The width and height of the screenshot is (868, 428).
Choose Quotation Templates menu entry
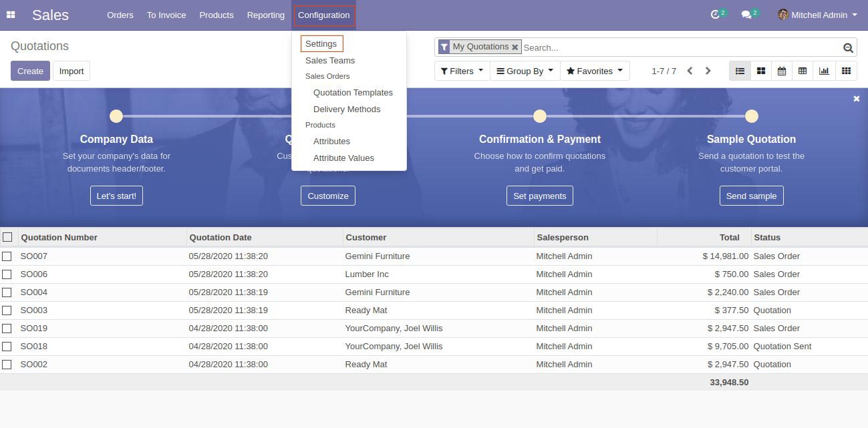(x=353, y=93)
